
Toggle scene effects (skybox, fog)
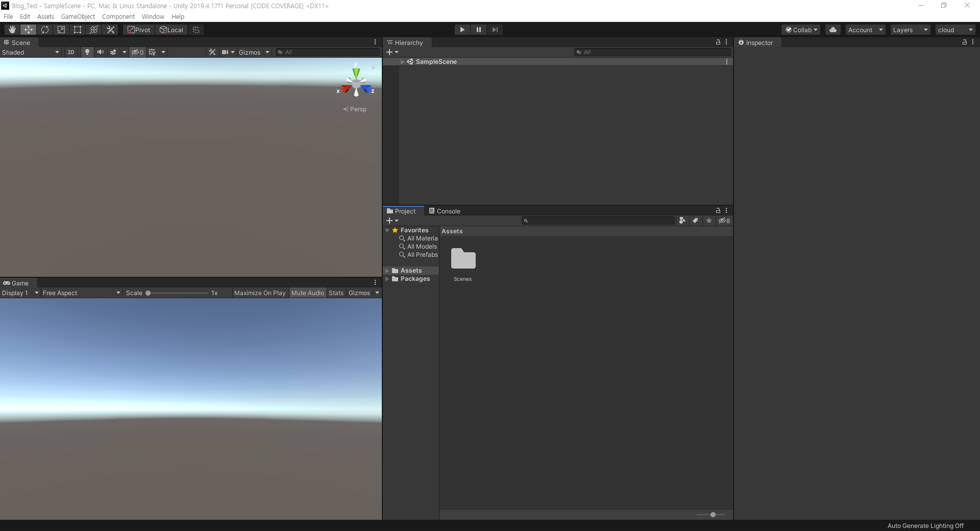[113, 52]
